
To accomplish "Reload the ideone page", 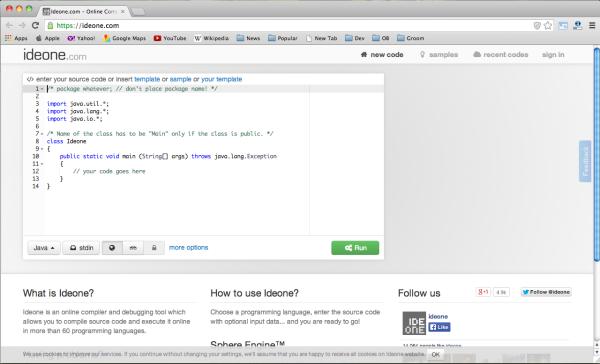I will tap(35, 25).
